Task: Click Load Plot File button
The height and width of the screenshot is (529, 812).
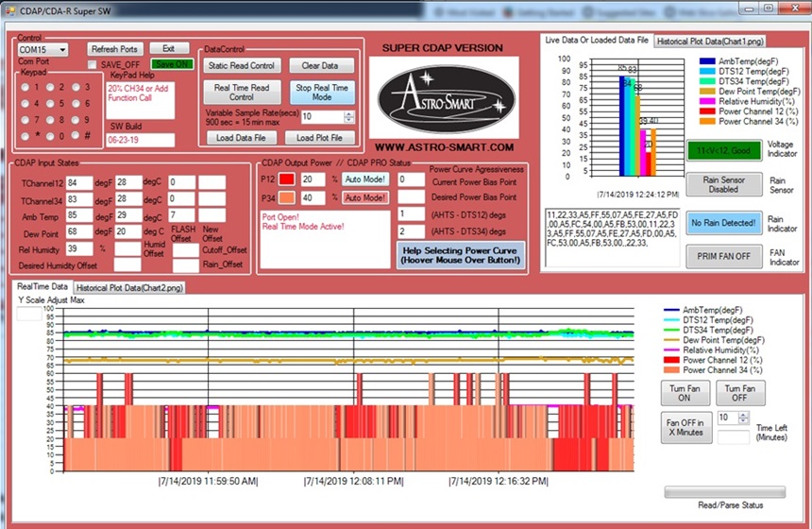Action: point(319,138)
